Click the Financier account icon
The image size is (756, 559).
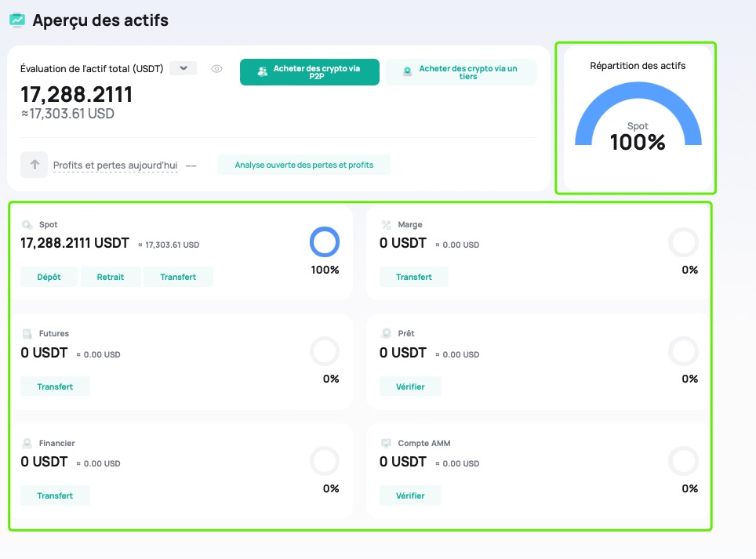(27, 444)
